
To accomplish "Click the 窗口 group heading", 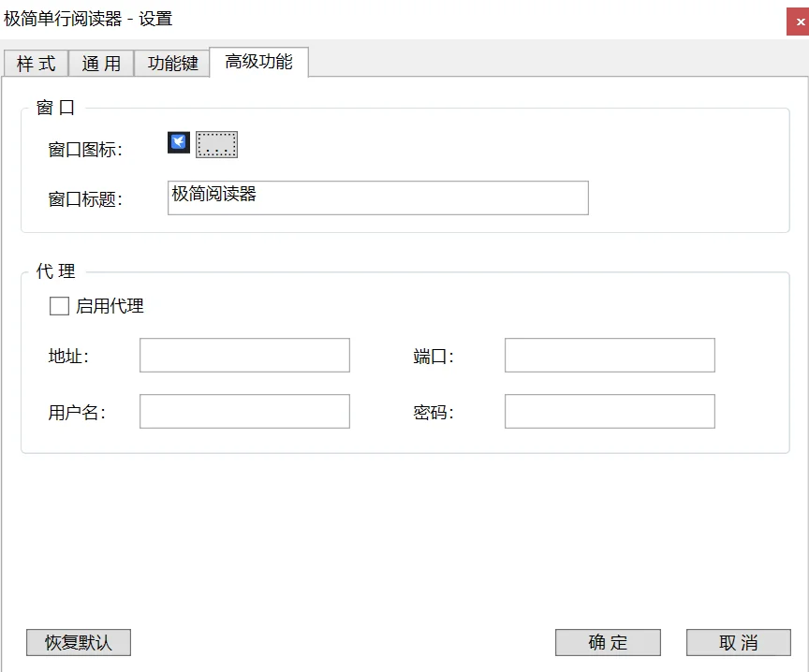I will coord(55,108).
